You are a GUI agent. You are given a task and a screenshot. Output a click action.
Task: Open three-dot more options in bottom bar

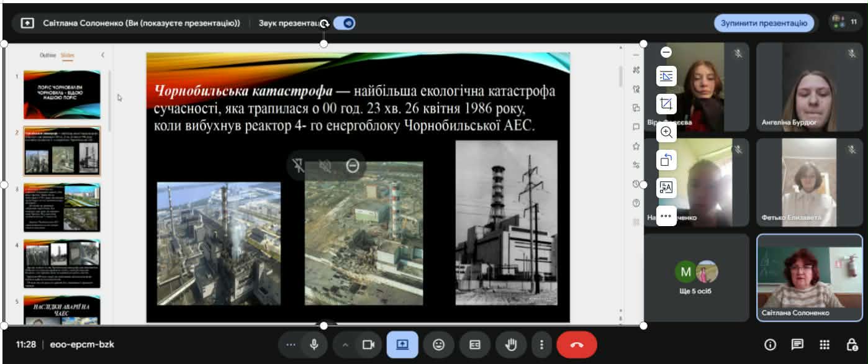coord(542,345)
